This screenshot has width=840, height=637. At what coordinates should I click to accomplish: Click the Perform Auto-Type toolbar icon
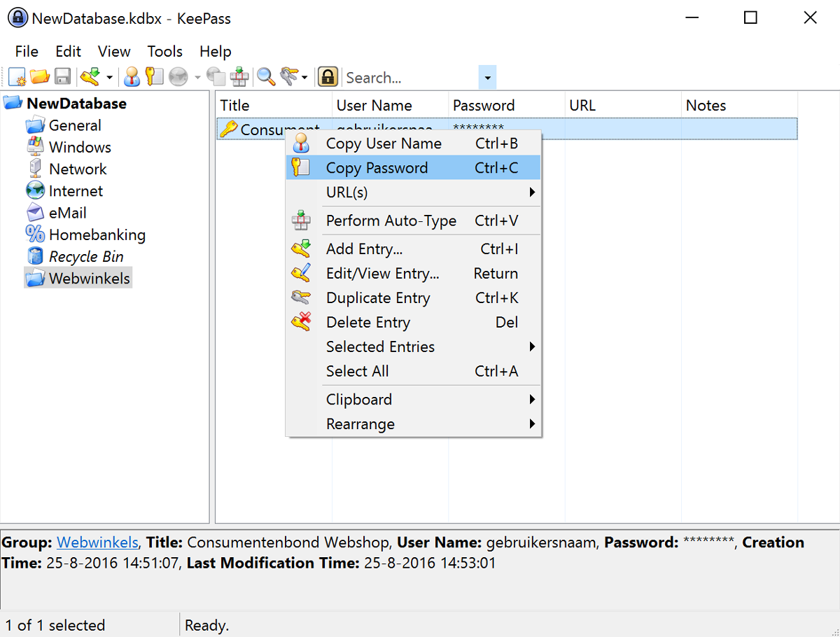point(239,77)
